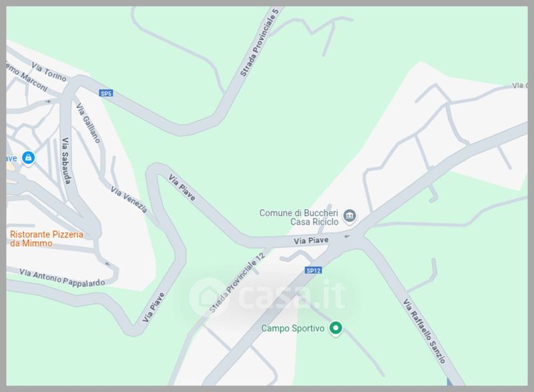The image size is (534, 392).
Task: Click the Via Sabauda street label
Action: click(65, 161)
